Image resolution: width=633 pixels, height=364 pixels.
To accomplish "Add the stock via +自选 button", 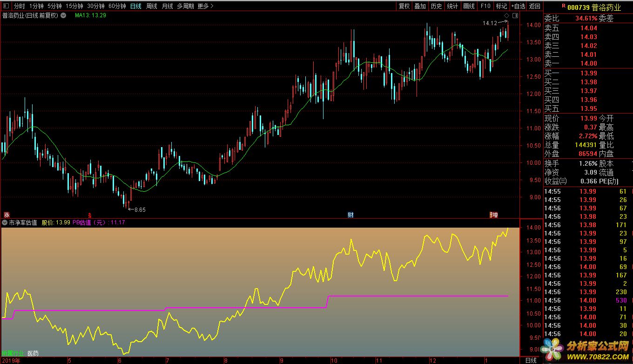I will point(518,6).
